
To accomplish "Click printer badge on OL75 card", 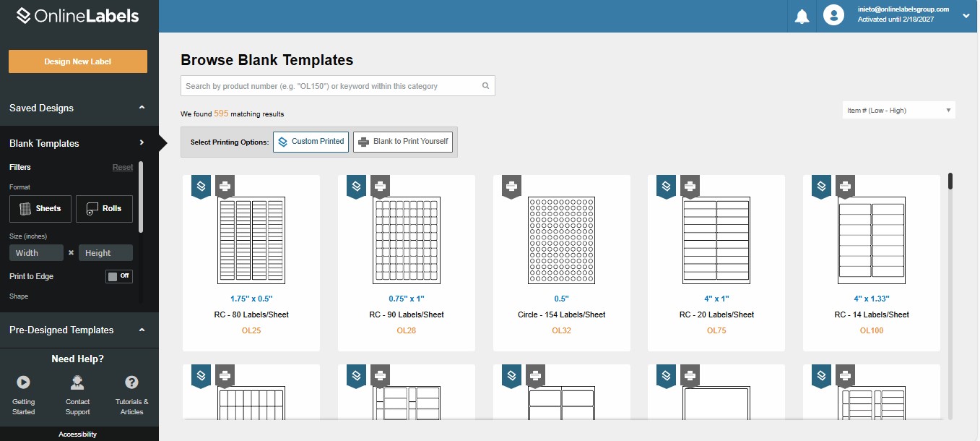I will (x=690, y=186).
